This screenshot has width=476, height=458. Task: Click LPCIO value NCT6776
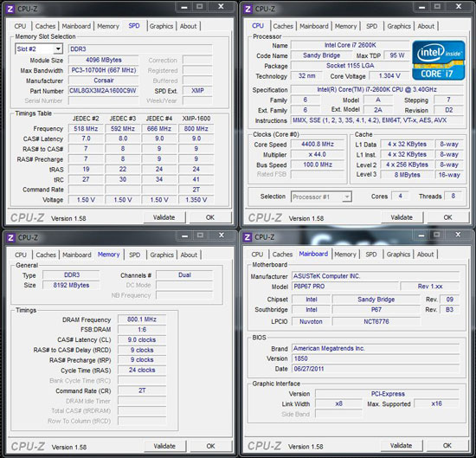pyautogui.click(x=376, y=321)
